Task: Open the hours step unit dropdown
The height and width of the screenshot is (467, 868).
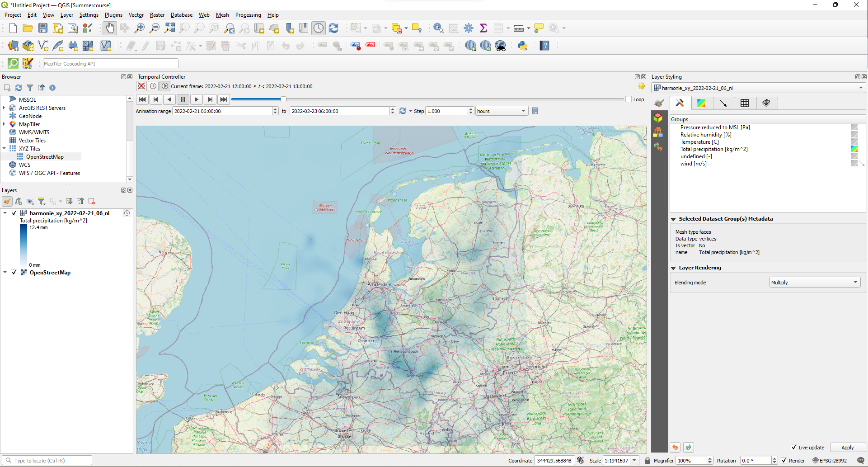Action: pos(502,111)
